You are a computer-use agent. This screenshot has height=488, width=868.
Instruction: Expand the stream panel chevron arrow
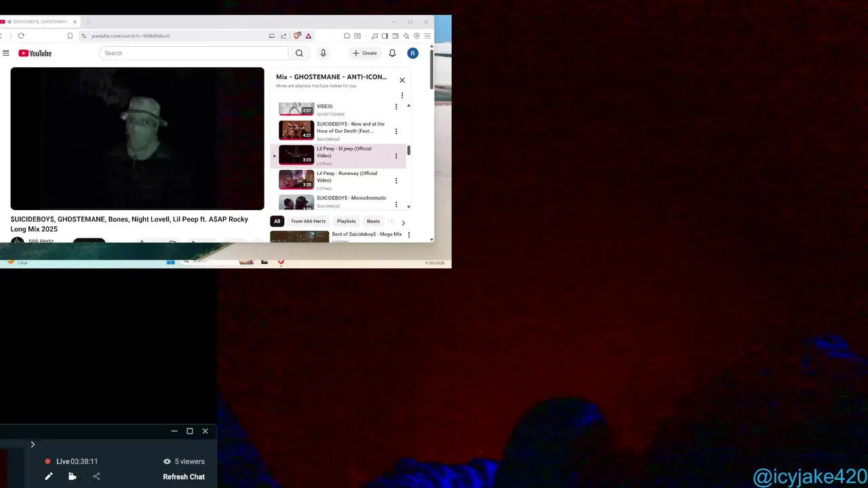(33, 445)
